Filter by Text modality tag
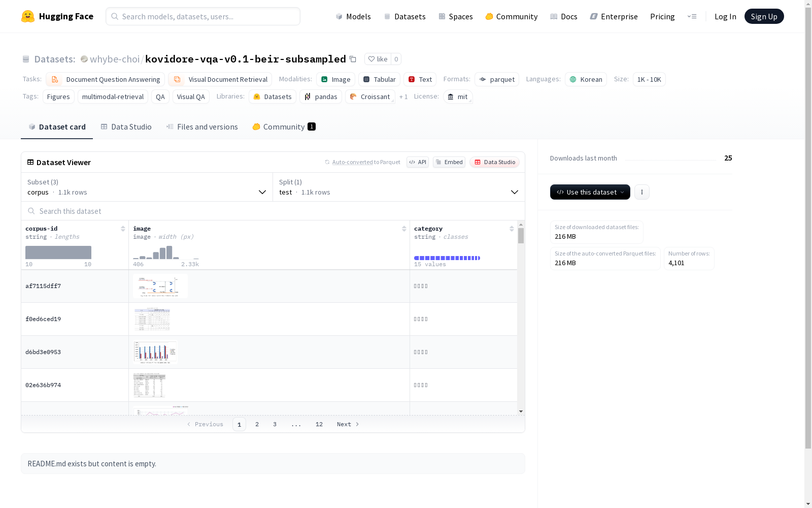 coord(420,79)
